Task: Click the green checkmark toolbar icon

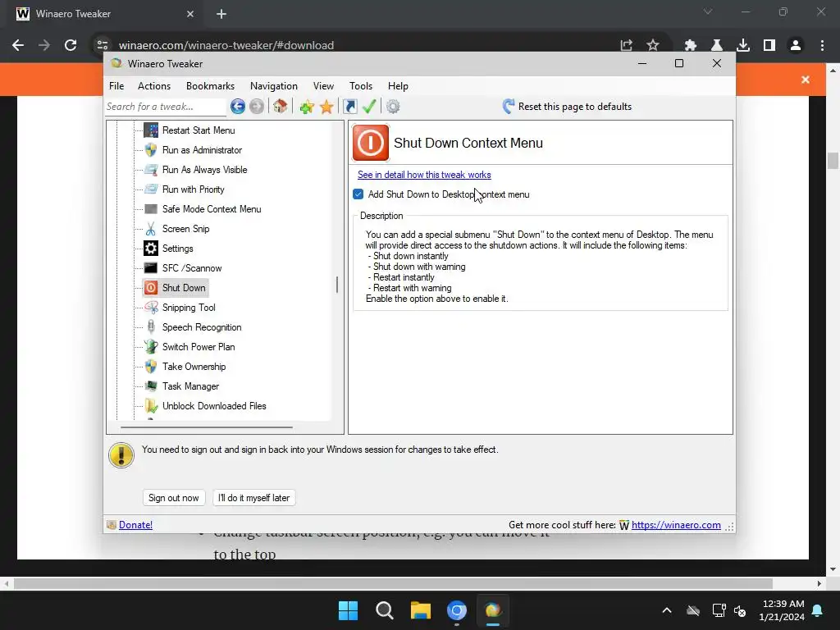Action: point(369,107)
